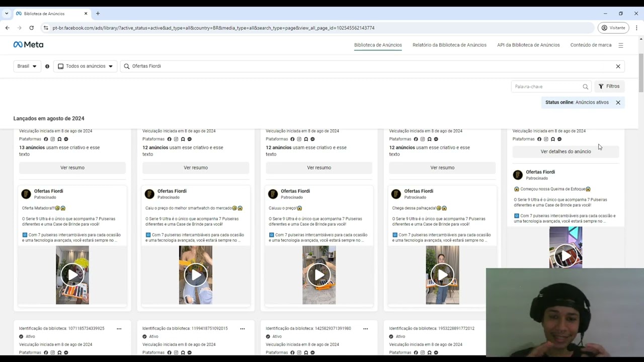This screenshot has height=362, width=644.
Task: Expand Todos os anúncios dropdown
Action: click(85, 66)
